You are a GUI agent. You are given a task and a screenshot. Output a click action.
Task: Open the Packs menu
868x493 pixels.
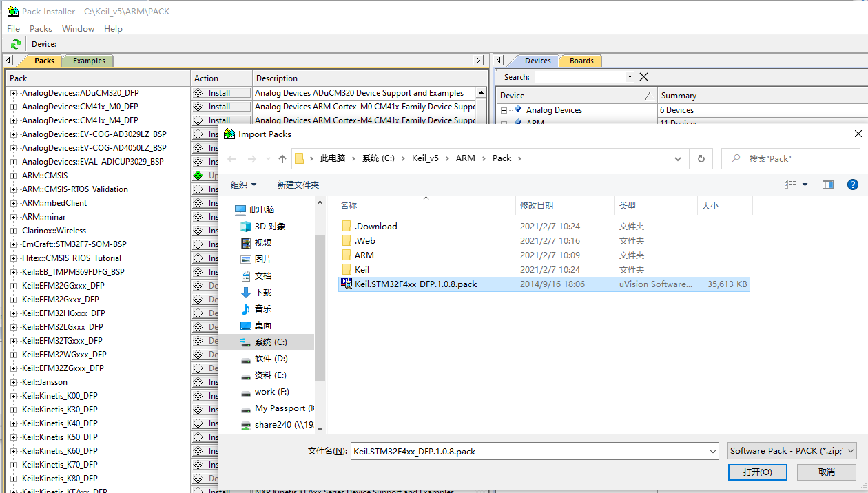(x=41, y=28)
